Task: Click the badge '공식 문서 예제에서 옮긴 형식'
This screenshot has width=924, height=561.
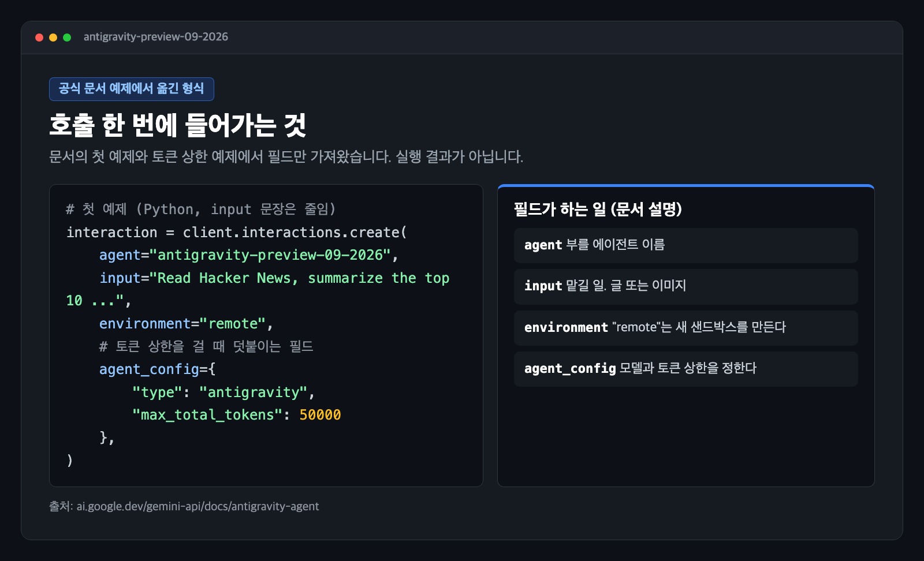Action: click(x=132, y=89)
